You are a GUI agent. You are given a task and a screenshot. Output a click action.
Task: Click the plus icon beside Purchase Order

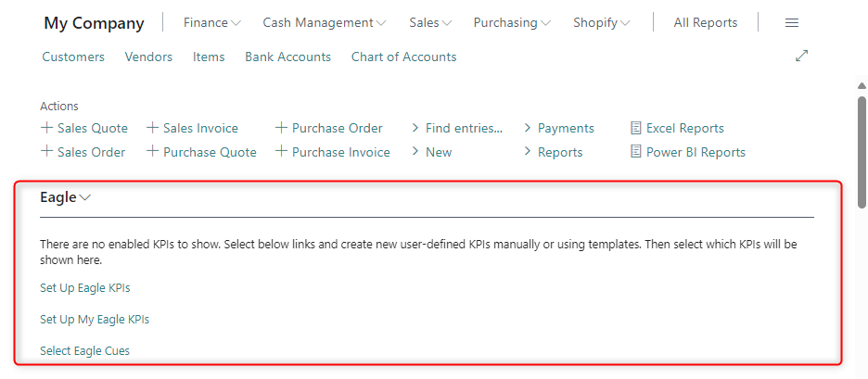click(x=282, y=128)
